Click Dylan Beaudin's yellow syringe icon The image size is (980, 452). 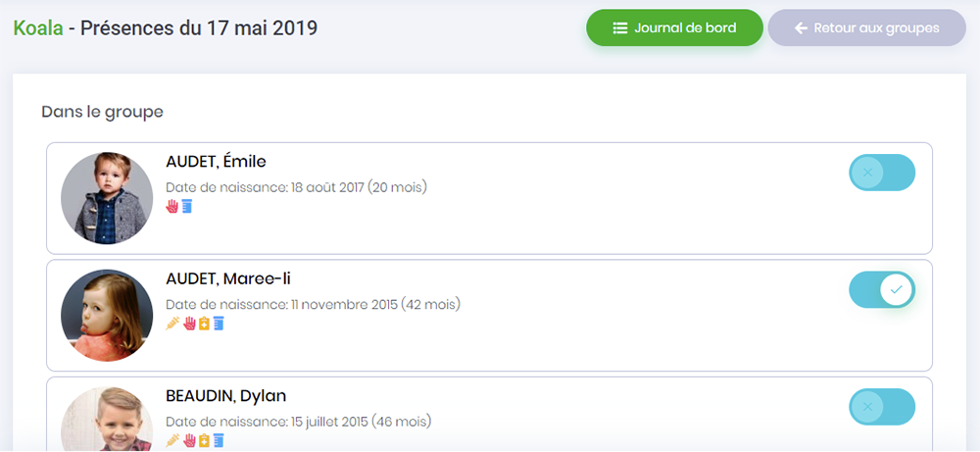click(x=173, y=441)
